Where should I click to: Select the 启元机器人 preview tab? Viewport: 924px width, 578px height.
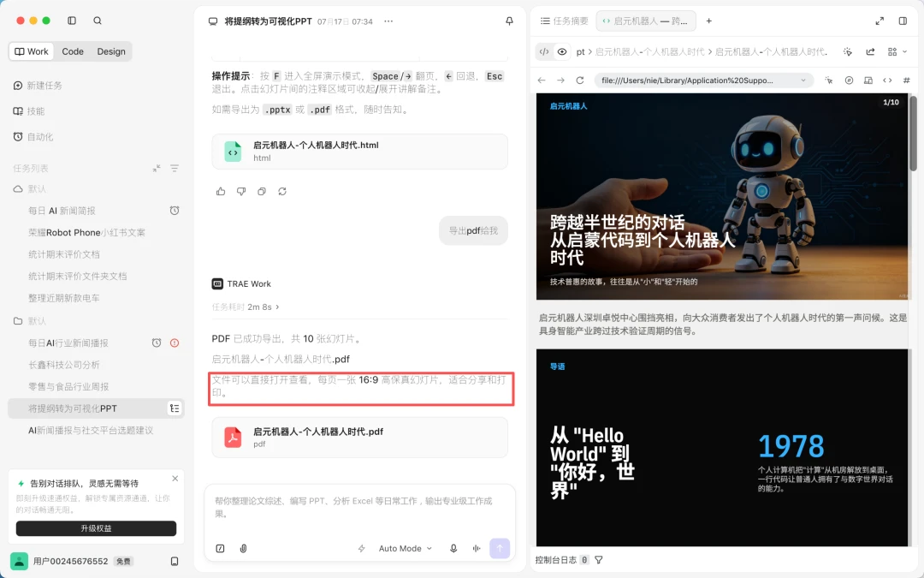click(646, 21)
